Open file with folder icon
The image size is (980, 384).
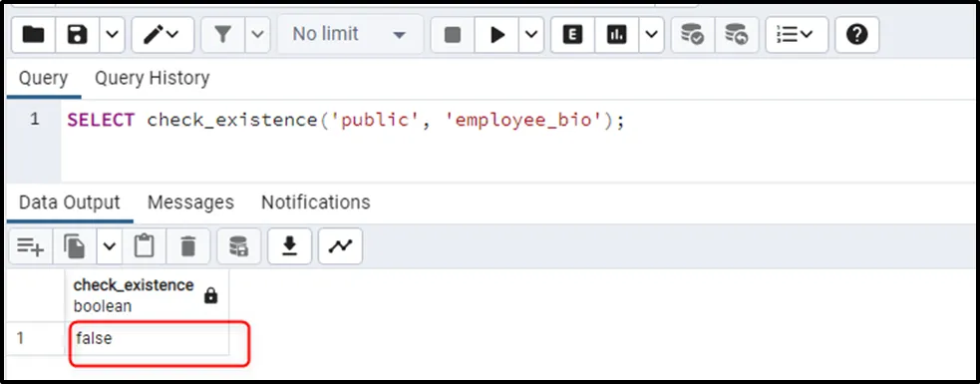[x=33, y=34]
